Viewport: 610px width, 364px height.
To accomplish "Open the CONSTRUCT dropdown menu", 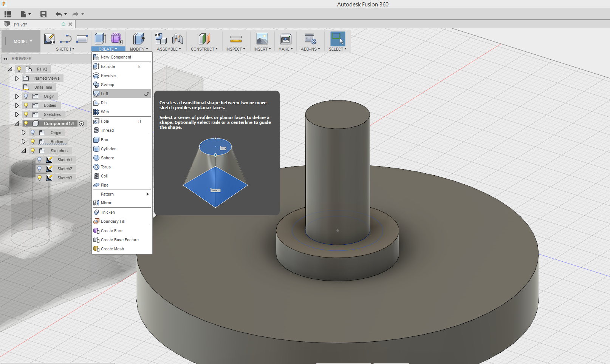I will click(204, 49).
